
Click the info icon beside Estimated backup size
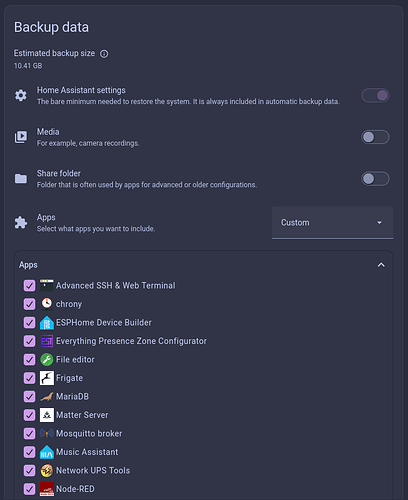click(104, 54)
